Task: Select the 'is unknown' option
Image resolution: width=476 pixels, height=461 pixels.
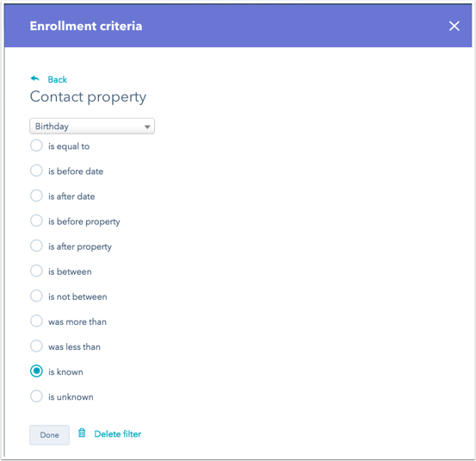Action: pos(36,396)
